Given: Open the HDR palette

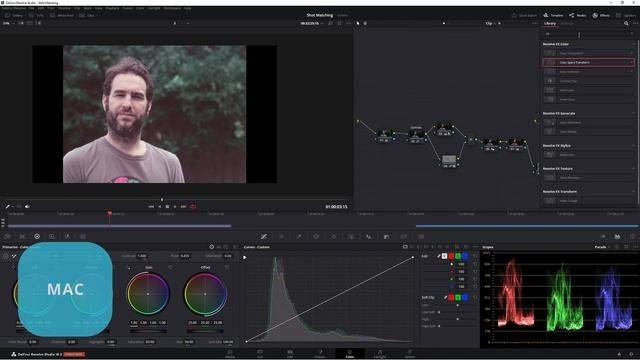Looking at the screenshot, I should pyautogui.click(x=52, y=236).
